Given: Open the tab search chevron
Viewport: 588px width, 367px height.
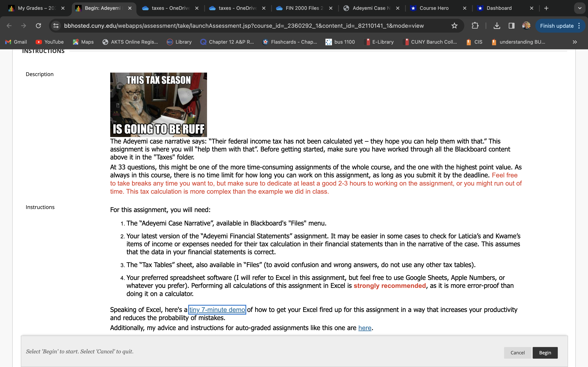Looking at the screenshot, I should 580,8.
